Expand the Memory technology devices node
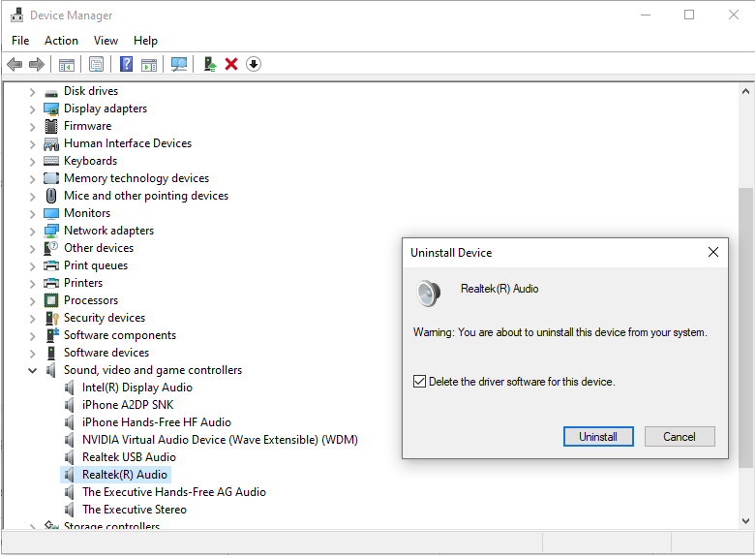Image resolution: width=756 pixels, height=559 pixels. pyautogui.click(x=32, y=179)
